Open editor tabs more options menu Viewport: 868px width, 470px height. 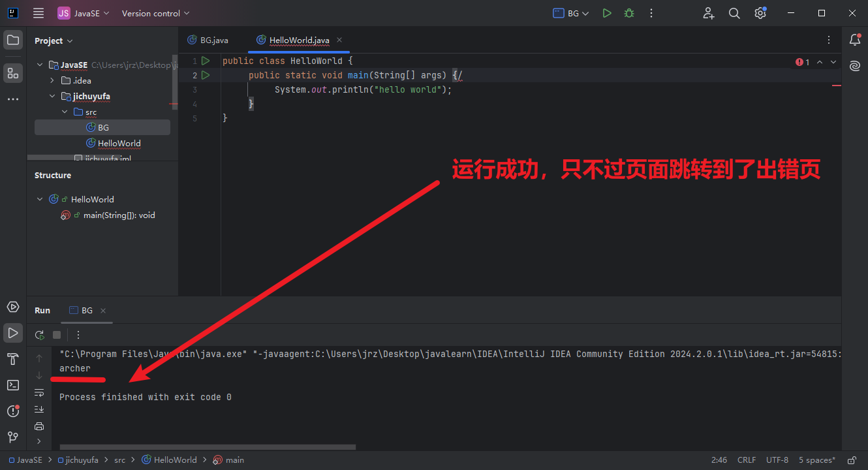[829, 40]
